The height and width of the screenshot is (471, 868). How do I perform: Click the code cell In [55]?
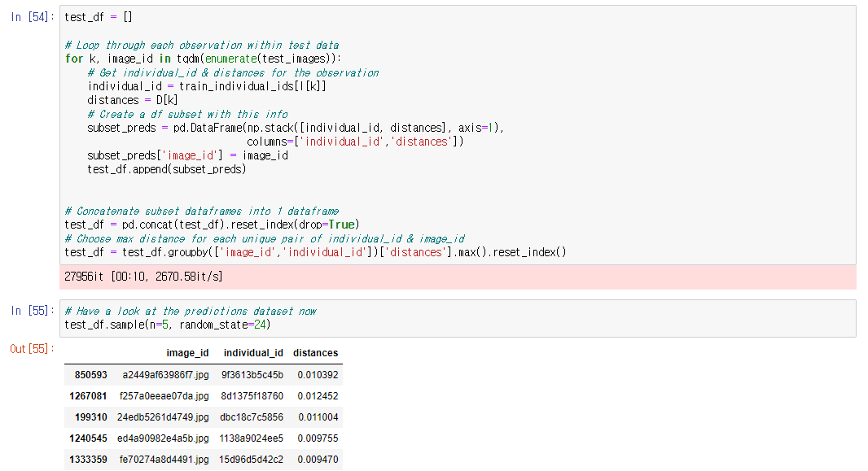point(458,318)
